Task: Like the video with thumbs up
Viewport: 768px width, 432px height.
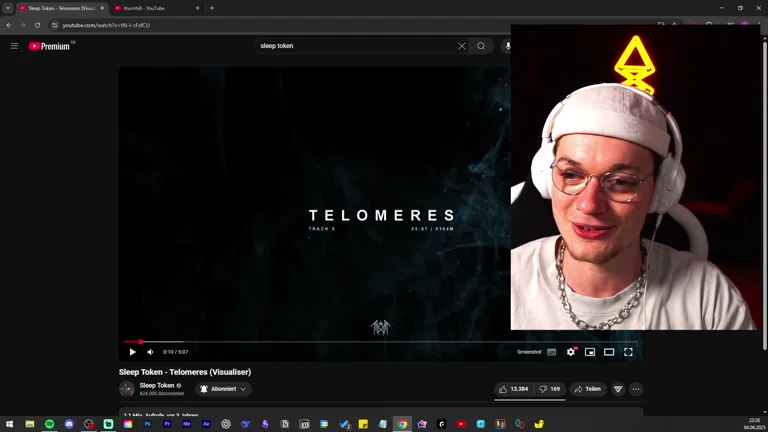Action: tap(513, 389)
